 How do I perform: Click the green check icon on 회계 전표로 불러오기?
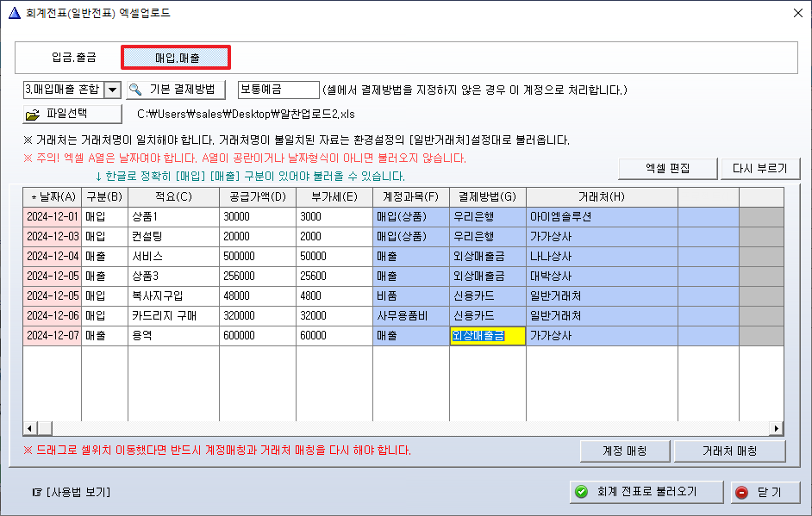pyautogui.click(x=582, y=492)
